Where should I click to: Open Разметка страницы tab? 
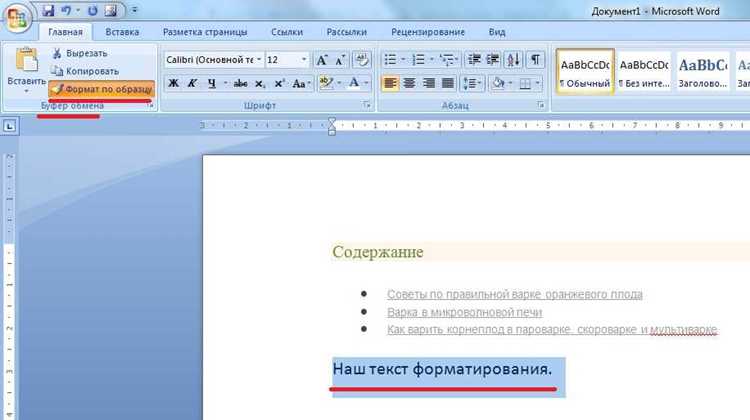[x=205, y=32]
